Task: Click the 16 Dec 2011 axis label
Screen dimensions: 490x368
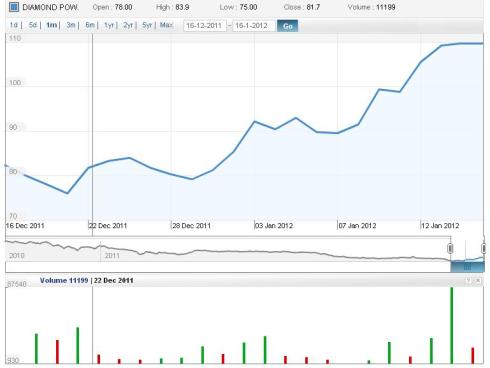Action: coord(25,226)
